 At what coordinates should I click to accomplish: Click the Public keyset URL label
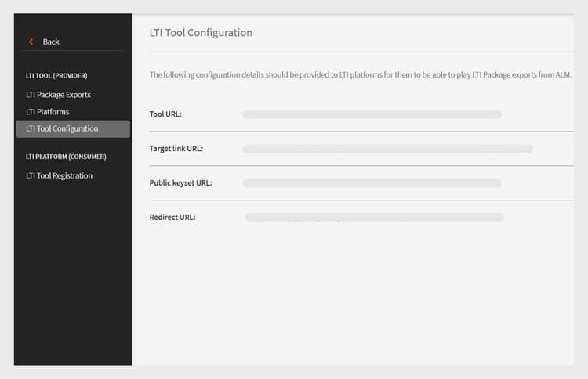[180, 183]
